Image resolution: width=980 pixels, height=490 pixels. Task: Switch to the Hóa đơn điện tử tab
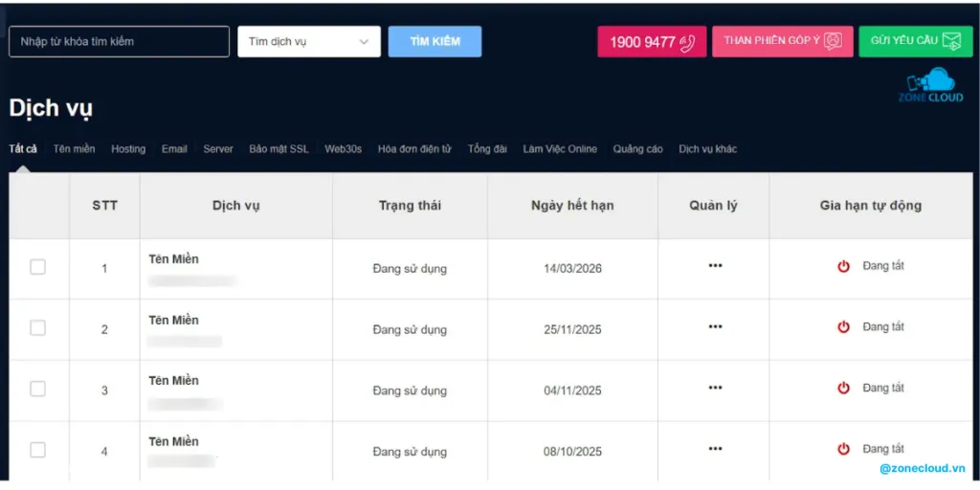click(x=414, y=148)
